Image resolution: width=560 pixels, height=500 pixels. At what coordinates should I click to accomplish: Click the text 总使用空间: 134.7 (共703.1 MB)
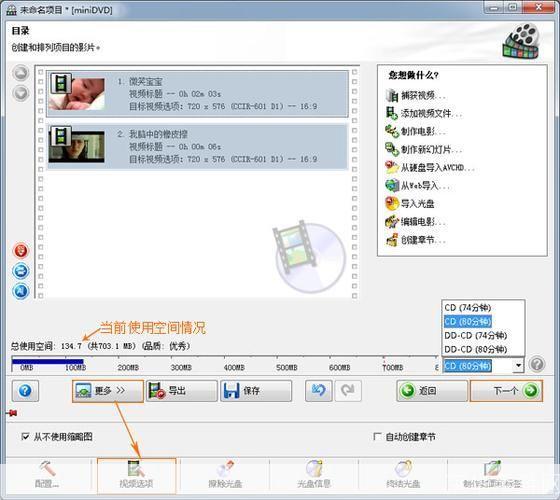(74, 346)
